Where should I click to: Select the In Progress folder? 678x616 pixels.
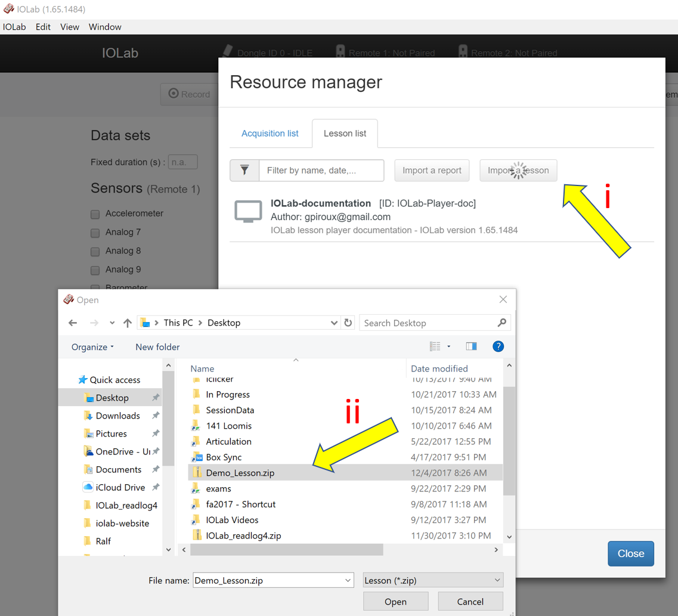[228, 394]
